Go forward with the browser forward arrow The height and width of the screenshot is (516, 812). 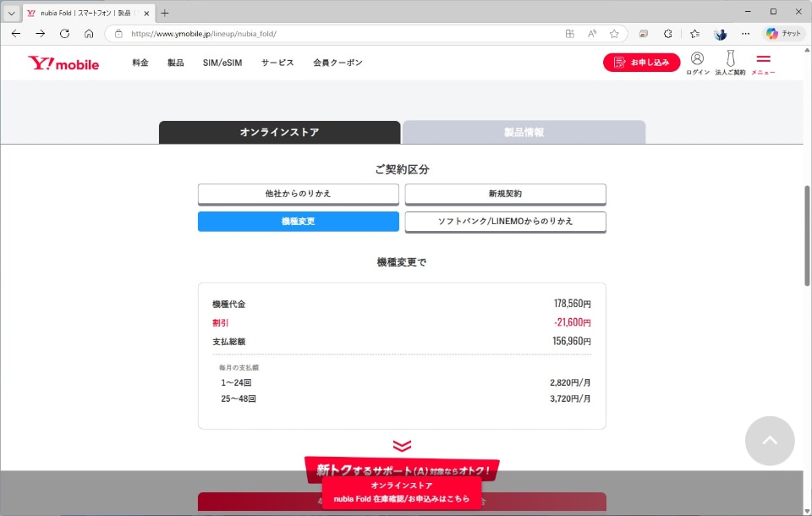click(41, 34)
